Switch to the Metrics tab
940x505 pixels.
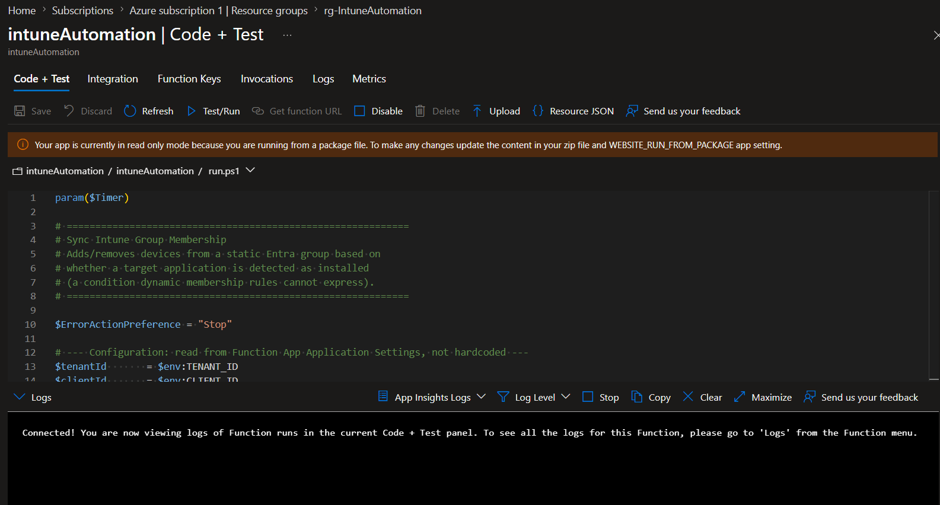369,79
